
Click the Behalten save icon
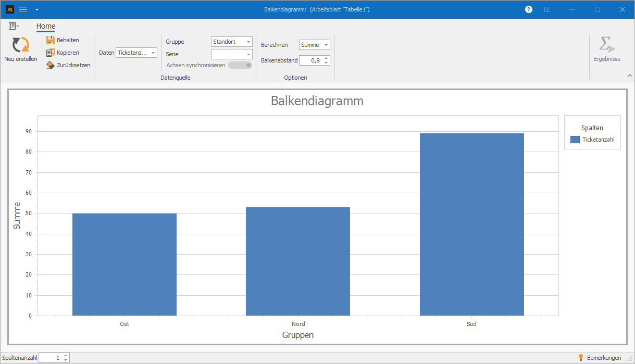point(51,40)
